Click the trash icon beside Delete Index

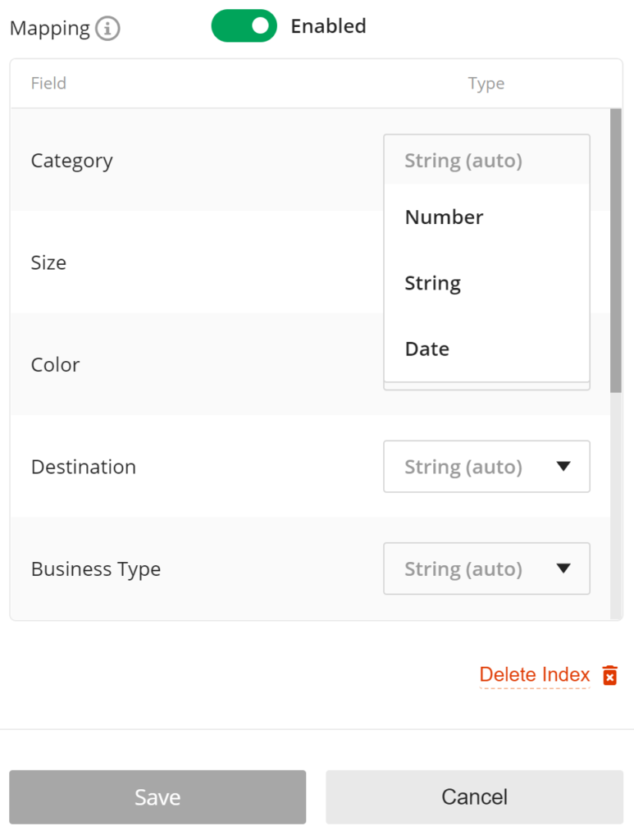click(x=609, y=675)
